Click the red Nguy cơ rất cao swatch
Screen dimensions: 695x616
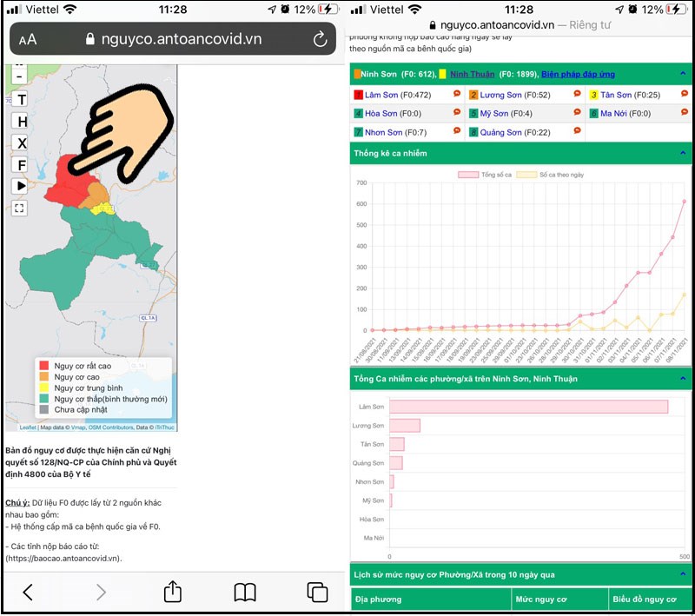coord(44,366)
